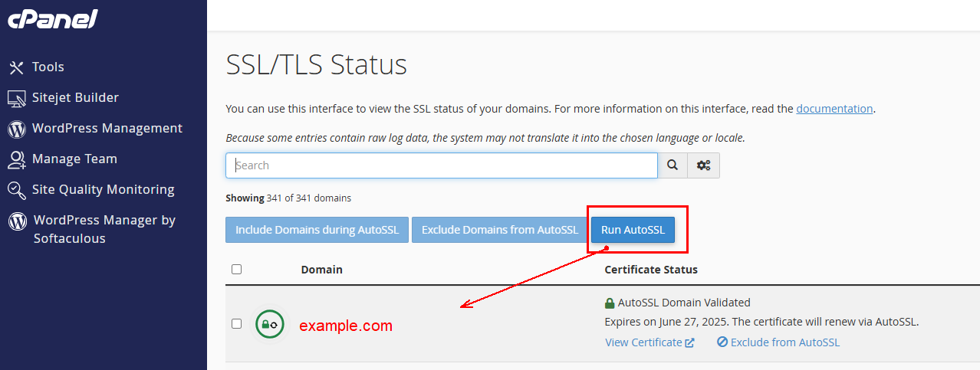The height and width of the screenshot is (370, 980).
Task: Click the Tools wrench icon
Action: click(17, 67)
